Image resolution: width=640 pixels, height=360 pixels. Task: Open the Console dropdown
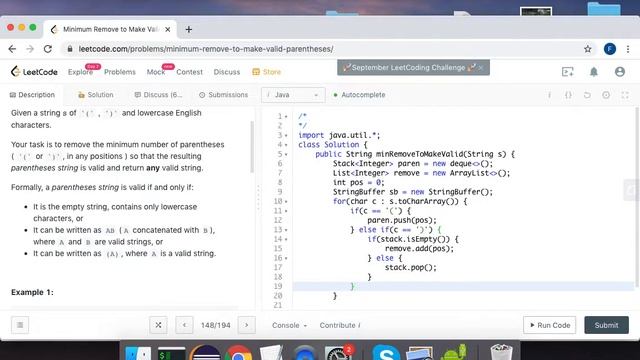pos(289,325)
